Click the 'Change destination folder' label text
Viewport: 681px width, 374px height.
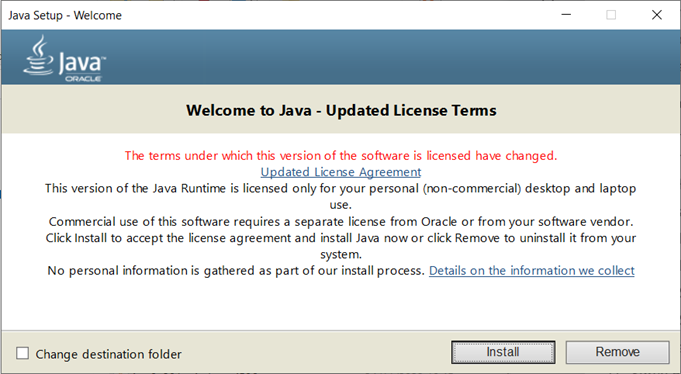109,354
